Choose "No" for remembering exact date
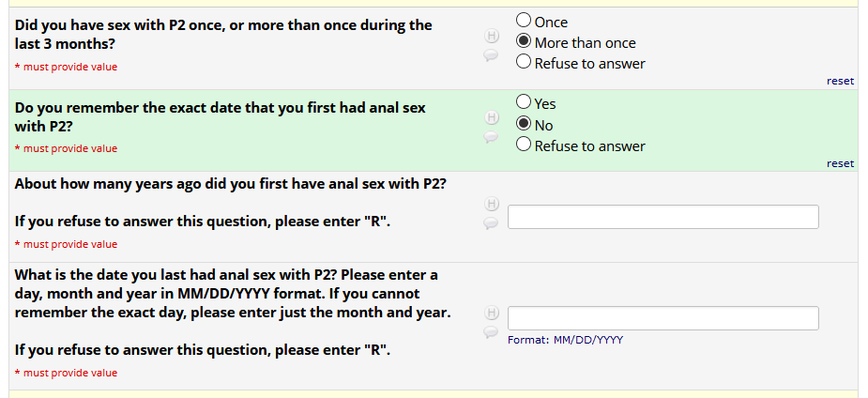The width and height of the screenshot is (868, 398). click(x=525, y=124)
